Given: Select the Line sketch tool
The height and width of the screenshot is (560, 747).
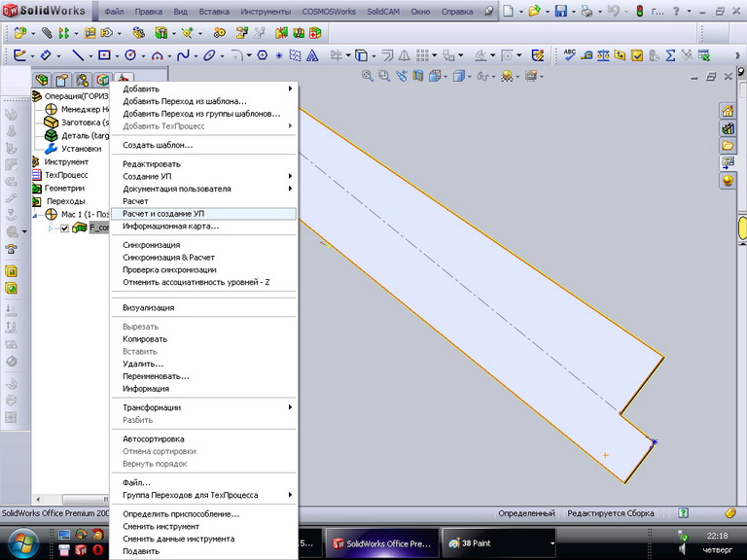Looking at the screenshot, I should click(77, 55).
